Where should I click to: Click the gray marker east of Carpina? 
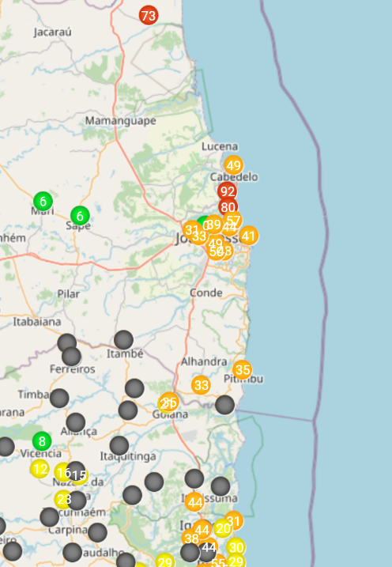(97, 533)
